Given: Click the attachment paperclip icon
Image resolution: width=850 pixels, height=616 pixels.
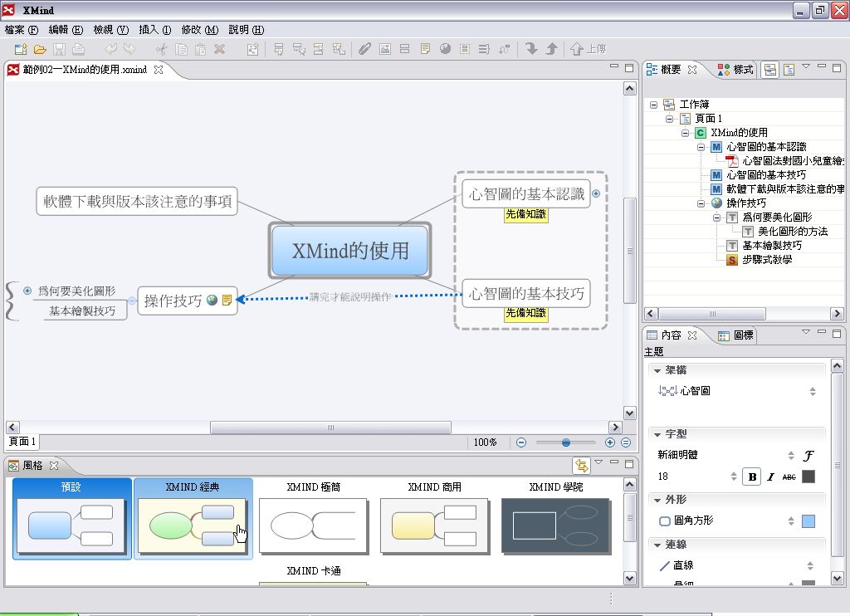Looking at the screenshot, I should [364, 49].
